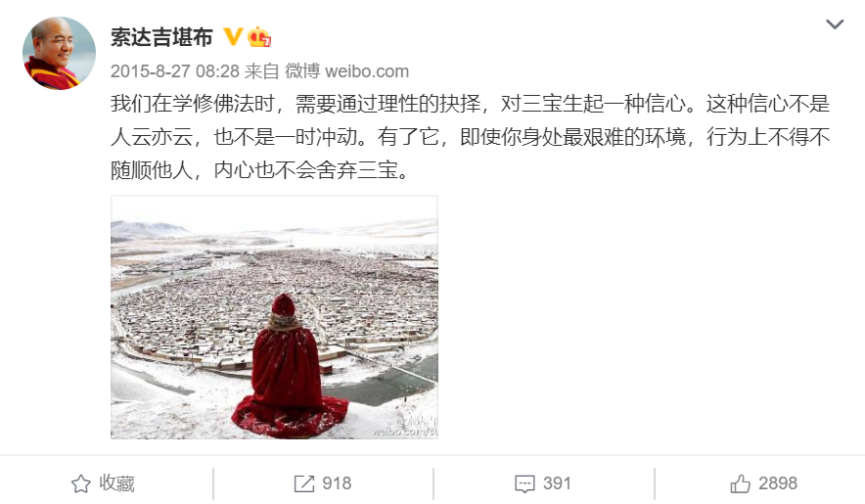Enlarge the snowy monastery photo
The height and width of the screenshot is (504, 865).
click(x=274, y=317)
